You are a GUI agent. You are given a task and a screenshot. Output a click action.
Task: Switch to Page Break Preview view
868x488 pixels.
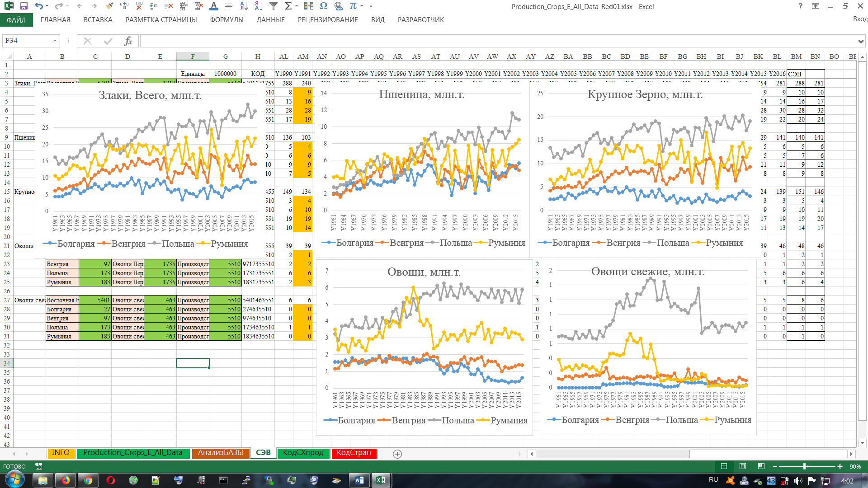click(761, 466)
